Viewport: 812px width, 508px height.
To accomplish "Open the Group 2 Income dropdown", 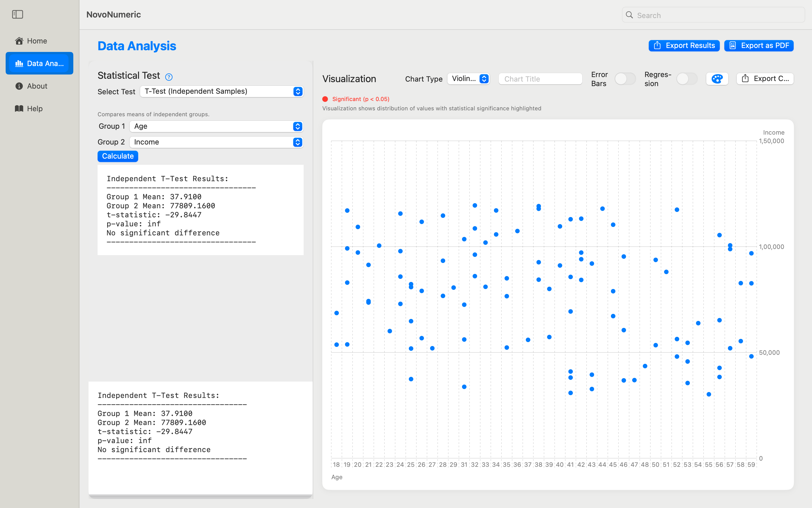I will click(217, 142).
